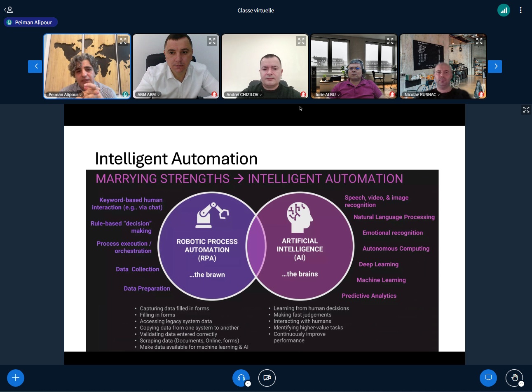Open the blue plus Actions menu

click(16, 378)
